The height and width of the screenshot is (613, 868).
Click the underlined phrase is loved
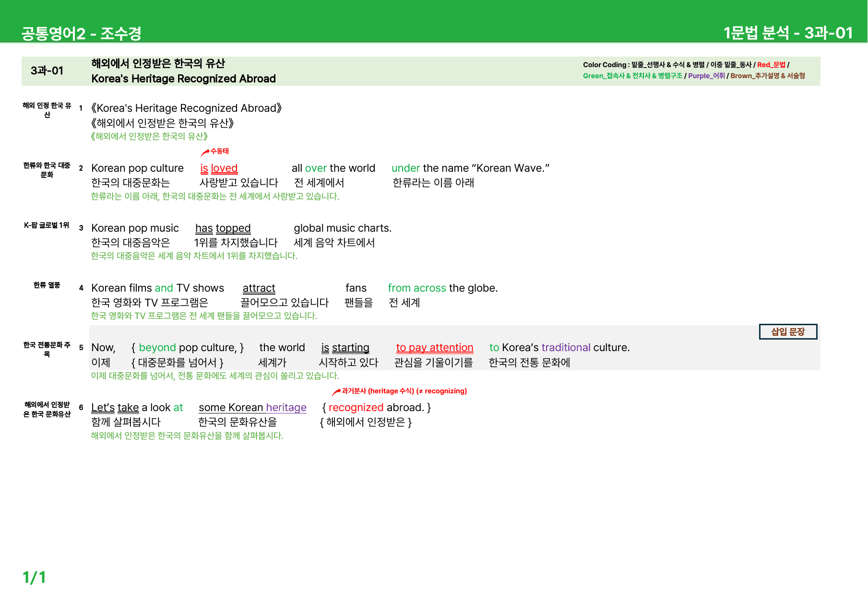coord(219,168)
